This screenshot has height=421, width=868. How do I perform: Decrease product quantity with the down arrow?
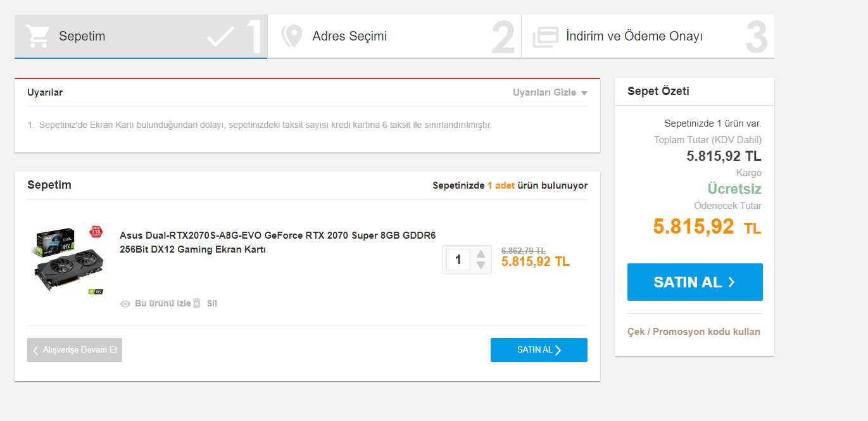(x=481, y=266)
